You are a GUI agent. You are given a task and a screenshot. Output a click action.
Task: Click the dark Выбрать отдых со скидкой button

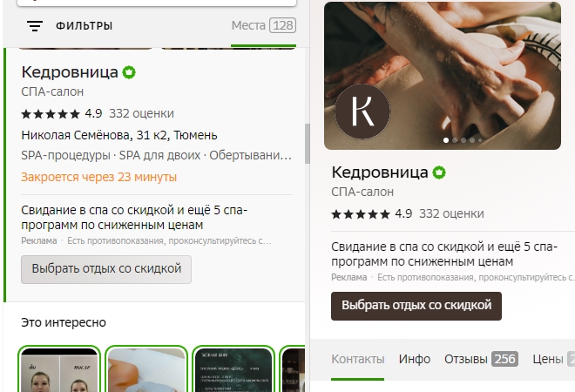[416, 306]
